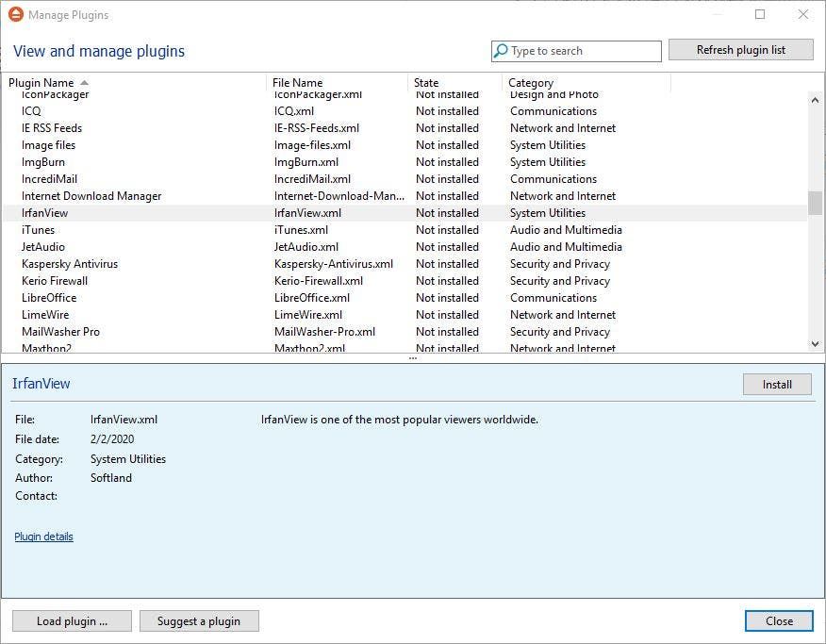Click the ImgBurn.xml file name

click(306, 161)
